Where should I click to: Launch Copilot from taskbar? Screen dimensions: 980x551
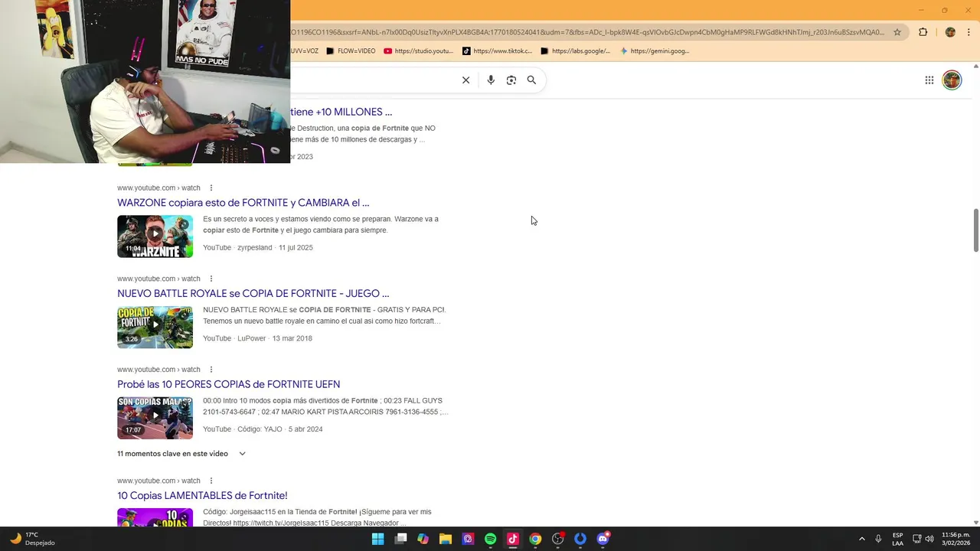(x=423, y=539)
